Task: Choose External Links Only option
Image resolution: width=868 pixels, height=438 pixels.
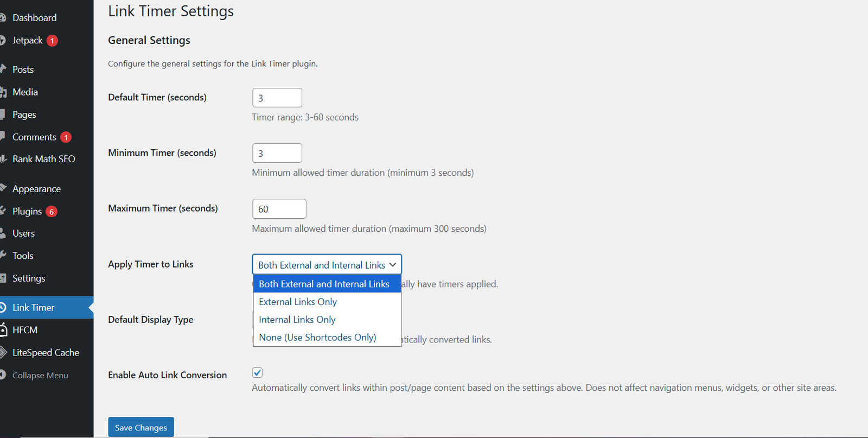Action: 298,302
